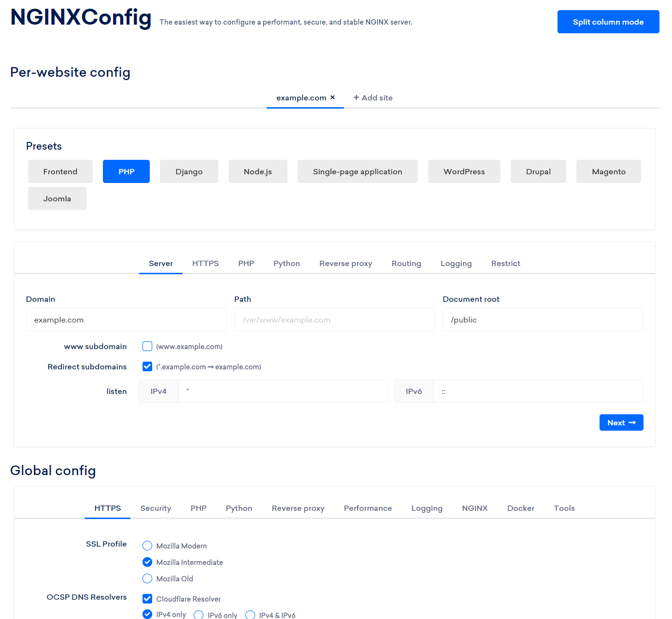Click the IPv6 listen field
Screen dimensions: 672x619
tap(538, 391)
